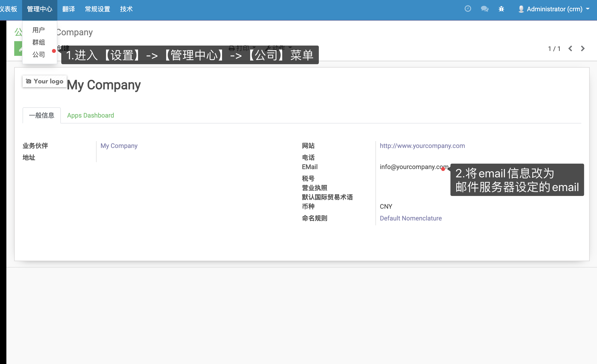Viewport: 597px width, 364px height.
Task: Switch to the Apps Dashboard tab
Action: point(90,115)
